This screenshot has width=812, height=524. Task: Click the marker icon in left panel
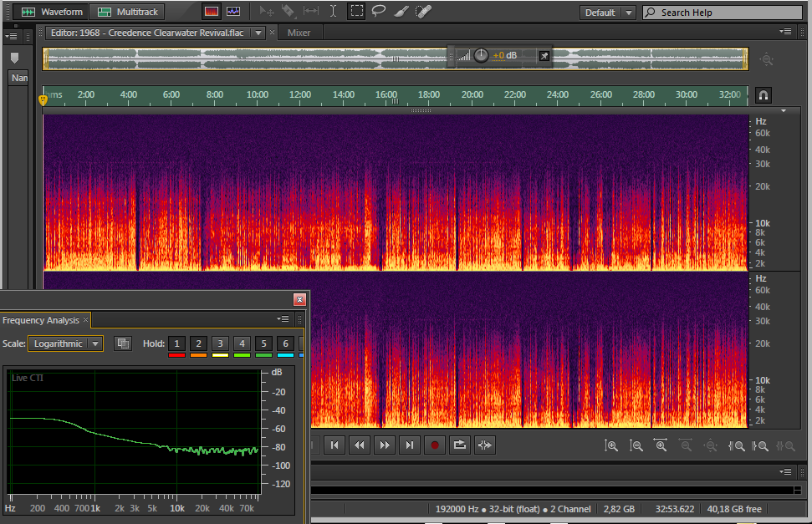coord(14,58)
